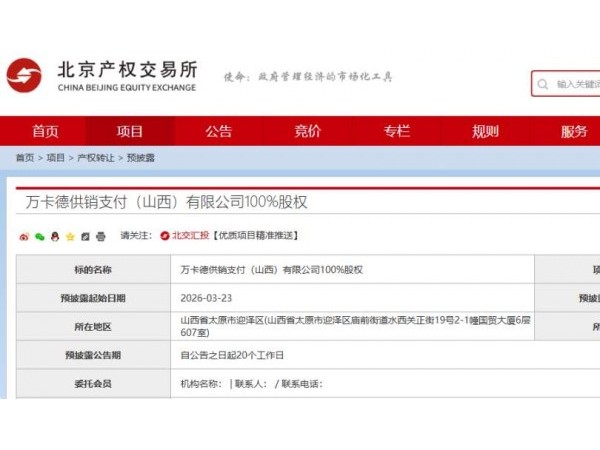The image size is (600, 450).
Task: Click the search magnifier icon
Action: coord(543,84)
